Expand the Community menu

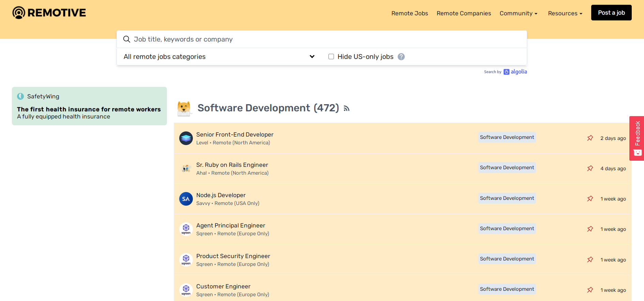click(518, 13)
